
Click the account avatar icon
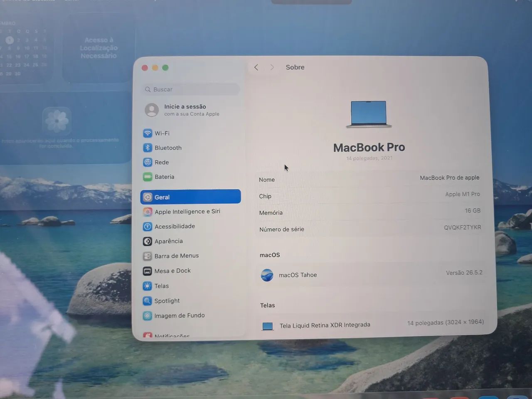(152, 110)
